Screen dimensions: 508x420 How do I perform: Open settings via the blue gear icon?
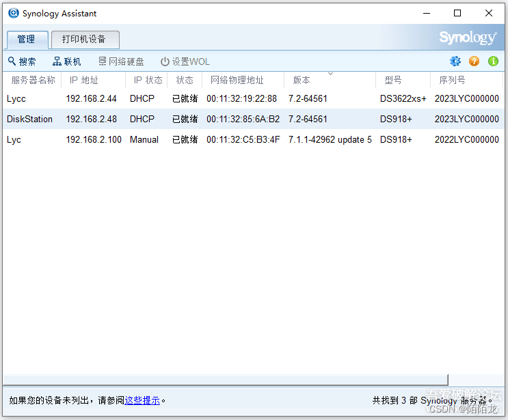pyautogui.click(x=455, y=61)
